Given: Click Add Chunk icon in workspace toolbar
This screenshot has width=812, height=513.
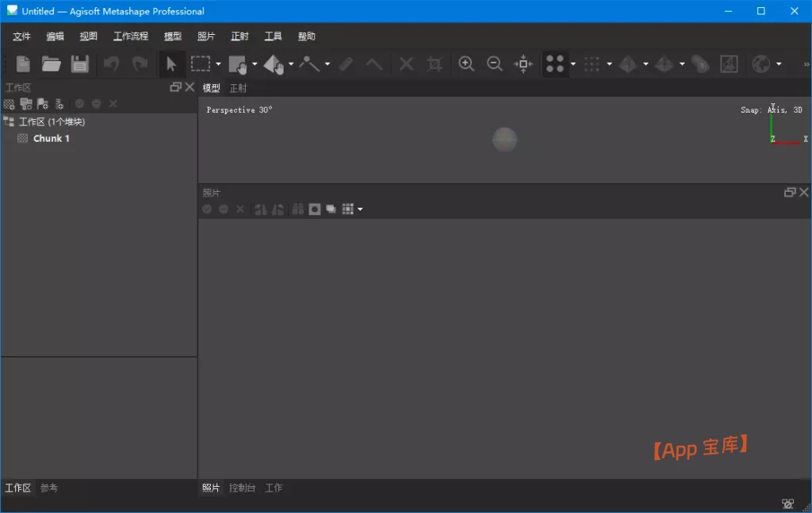Looking at the screenshot, I should (9, 104).
